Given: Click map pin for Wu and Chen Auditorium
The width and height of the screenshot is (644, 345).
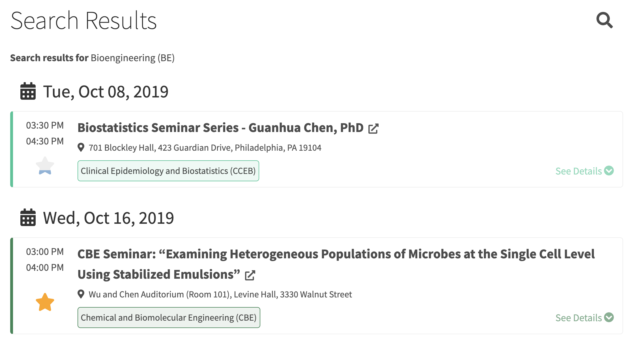Looking at the screenshot, I should pyautogui.click(x=81, y=294).
